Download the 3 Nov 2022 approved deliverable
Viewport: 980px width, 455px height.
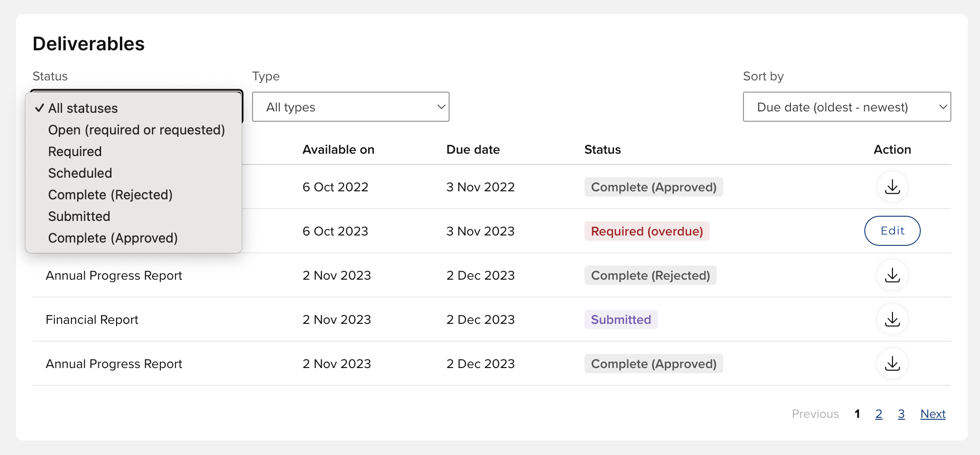[892, 187]
